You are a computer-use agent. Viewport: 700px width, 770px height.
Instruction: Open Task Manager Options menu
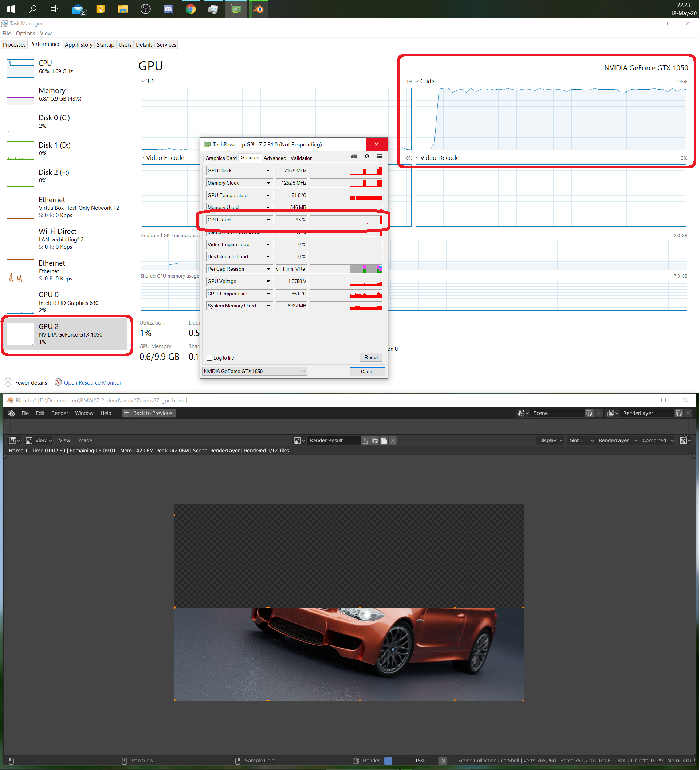click(25, 34)
